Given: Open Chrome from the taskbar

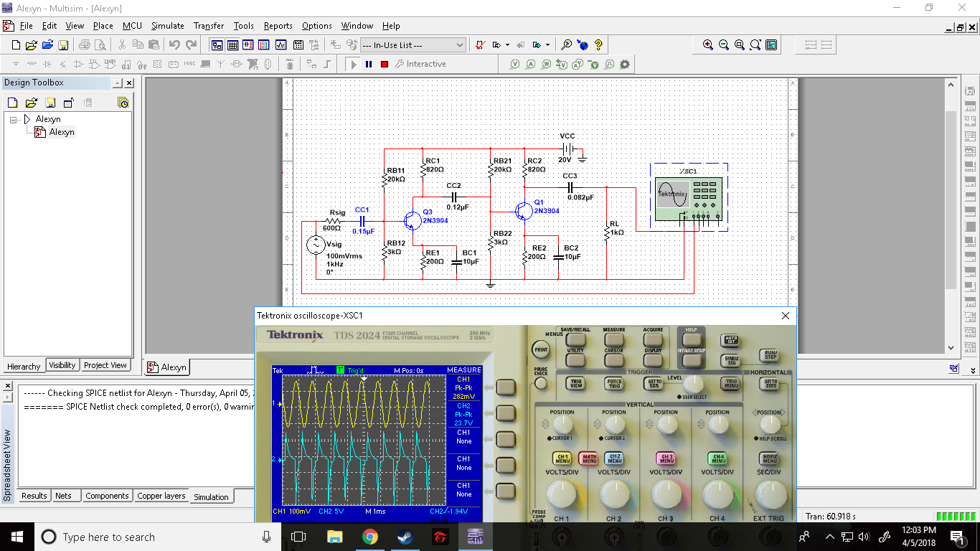Looking at the screenshot, I should (x=369, y=537).
